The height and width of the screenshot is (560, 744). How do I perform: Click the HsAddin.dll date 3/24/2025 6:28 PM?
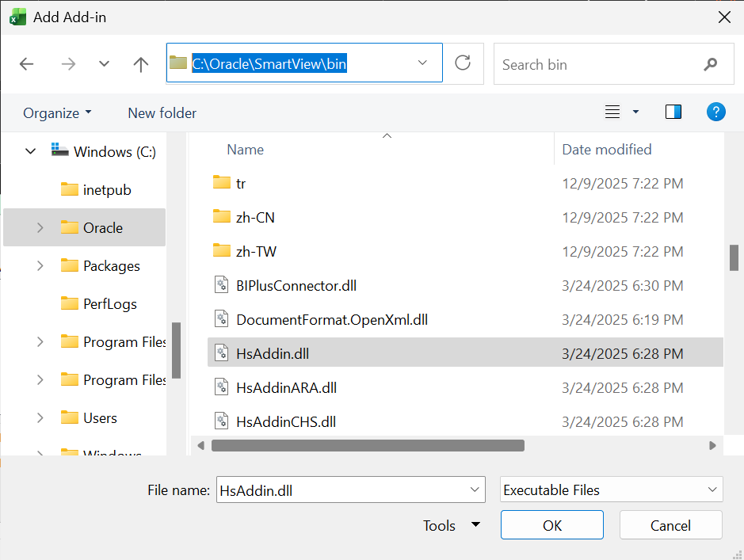pos(623,354)
